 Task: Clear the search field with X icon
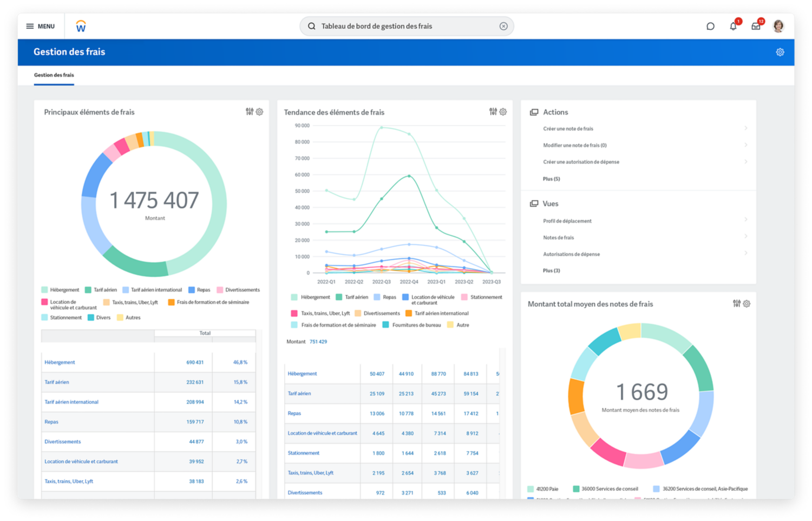pyautogui.click(x=503, y=26)
